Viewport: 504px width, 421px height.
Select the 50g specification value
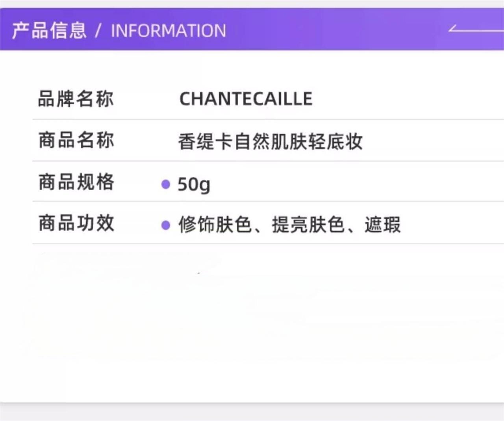pos(194,184)
